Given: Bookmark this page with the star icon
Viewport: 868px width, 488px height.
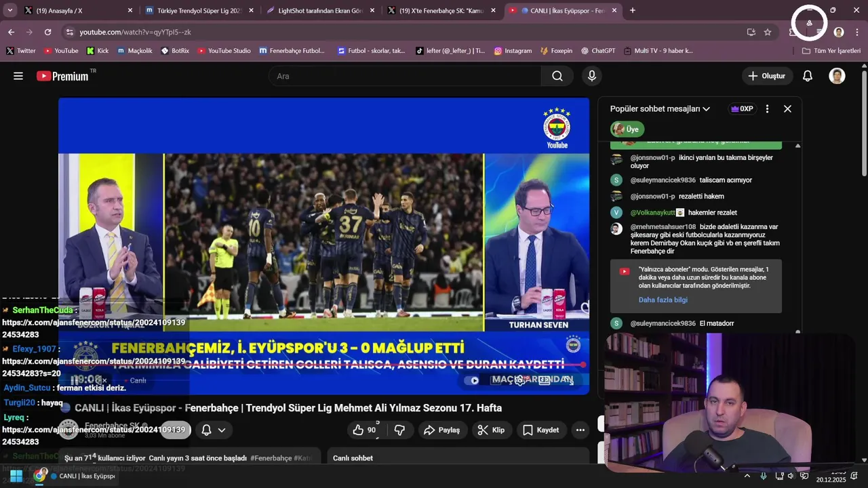Looking at the screenshot, I should pos(768,32).
